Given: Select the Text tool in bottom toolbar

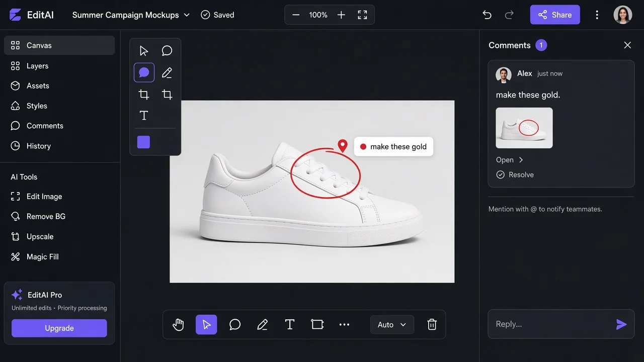Looking at the screenshot, I should tap(290, 325).
